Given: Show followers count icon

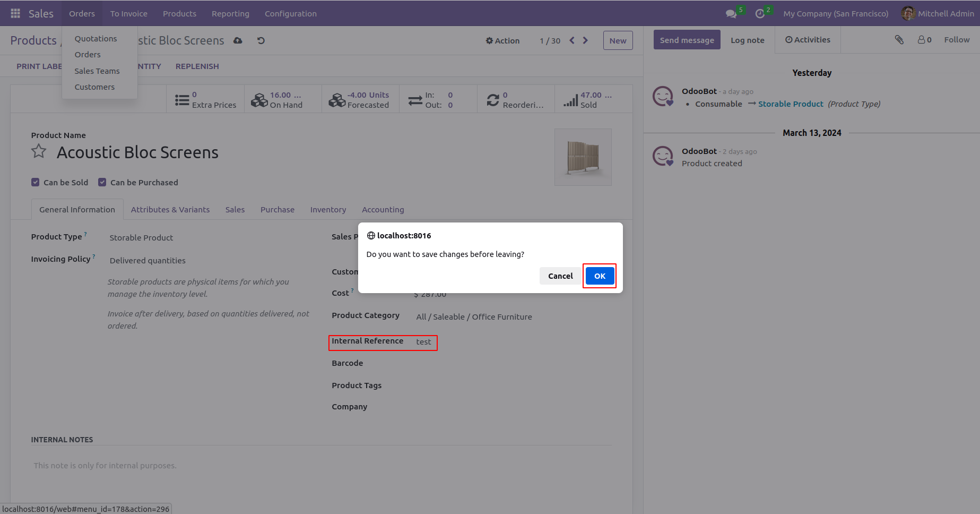Looking at the screenshot, I should (x=925, y=40).
